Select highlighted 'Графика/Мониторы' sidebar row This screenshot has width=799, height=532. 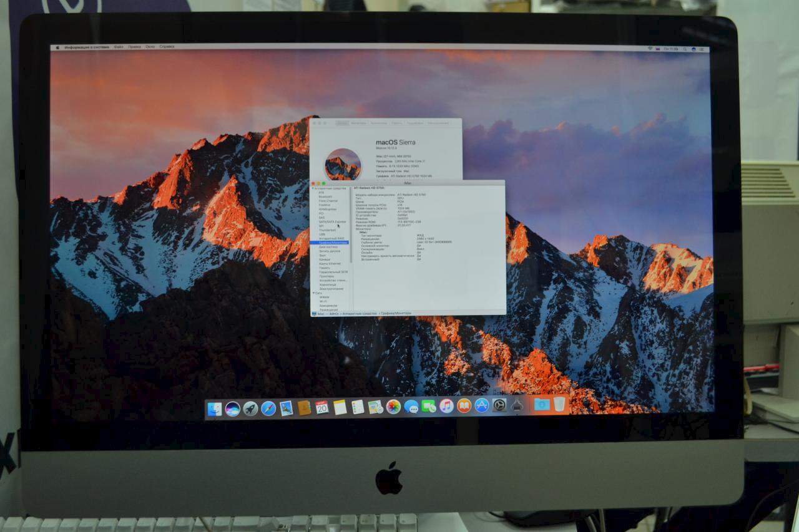click(x=330, y=243)
